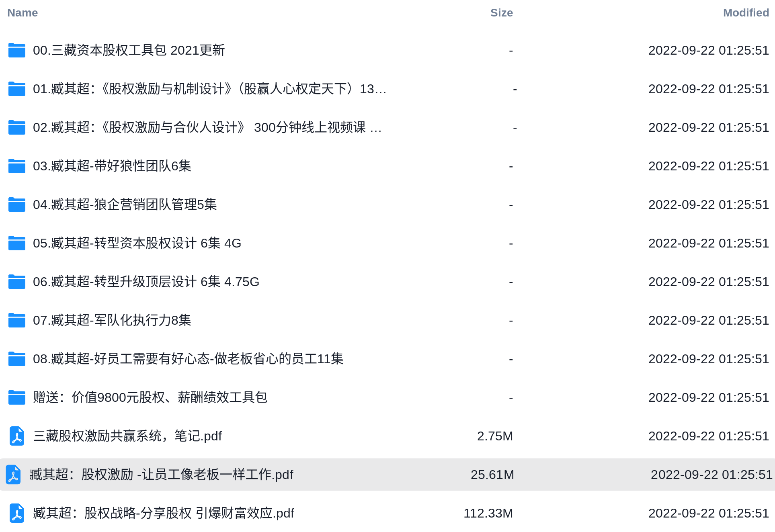Image resolution: width=775 pixels, height=532 pixels.
Task: Click size value 25.61M
Action: pos(492,475)
